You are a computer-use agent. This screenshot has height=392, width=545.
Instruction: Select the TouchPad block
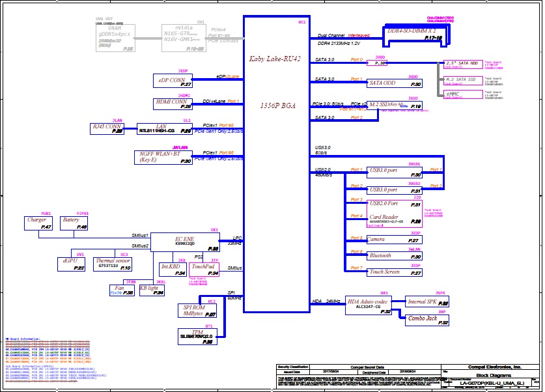204,270
